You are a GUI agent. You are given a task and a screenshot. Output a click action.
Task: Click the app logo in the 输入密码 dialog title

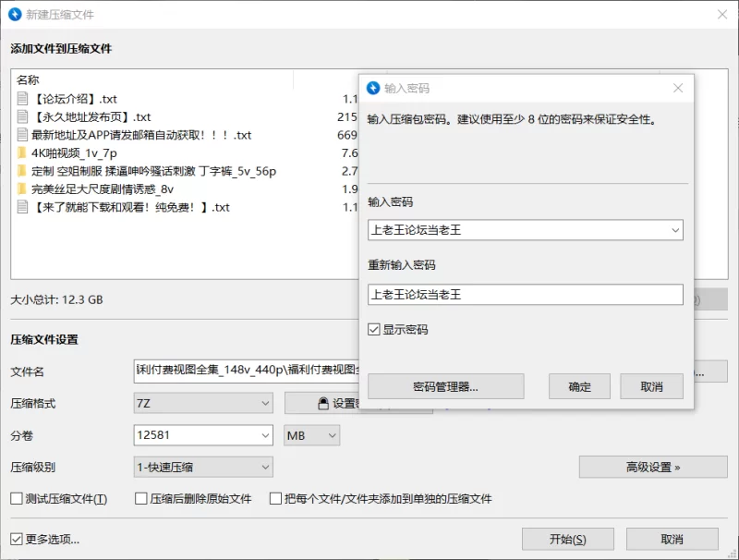373,88
